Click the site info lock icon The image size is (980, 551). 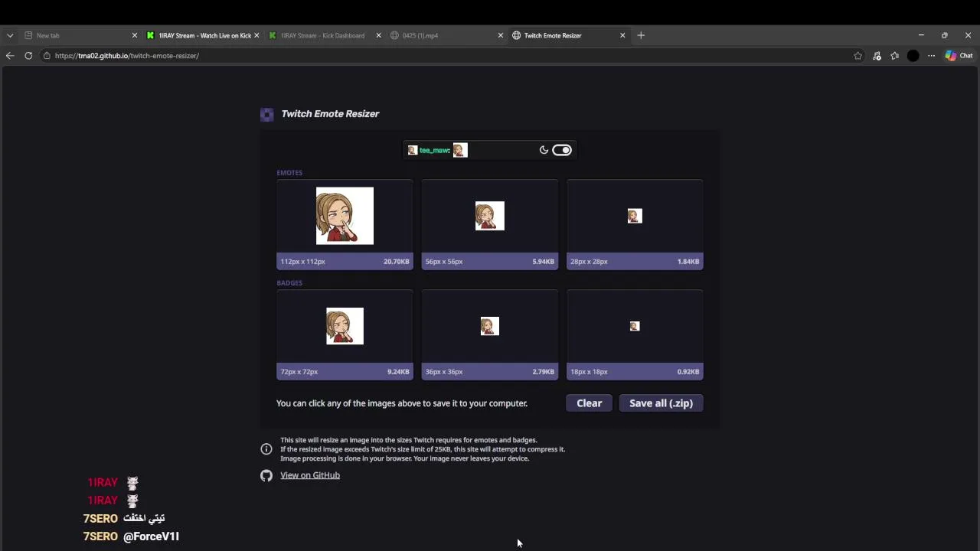click(x=47, y=56)
